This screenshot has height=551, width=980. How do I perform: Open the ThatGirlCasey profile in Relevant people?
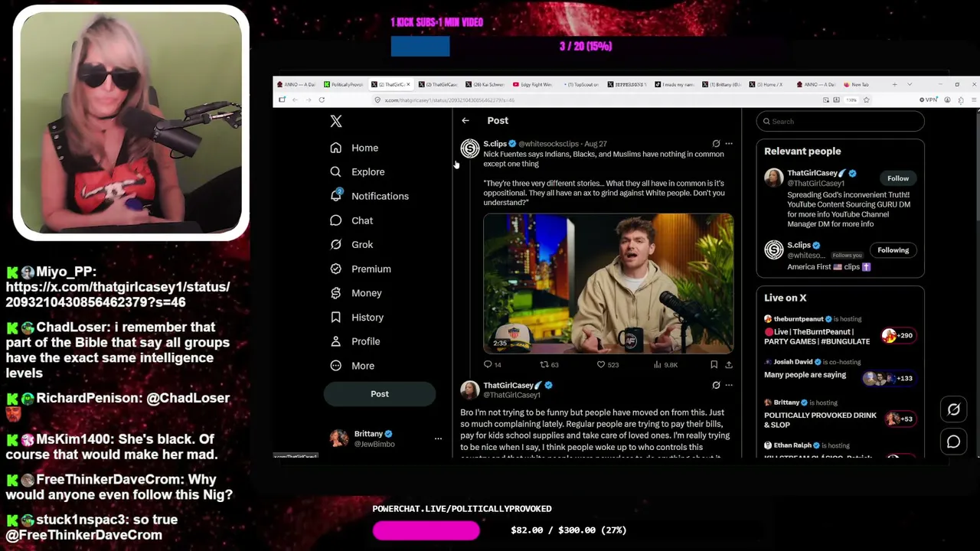tap(816, 173)
